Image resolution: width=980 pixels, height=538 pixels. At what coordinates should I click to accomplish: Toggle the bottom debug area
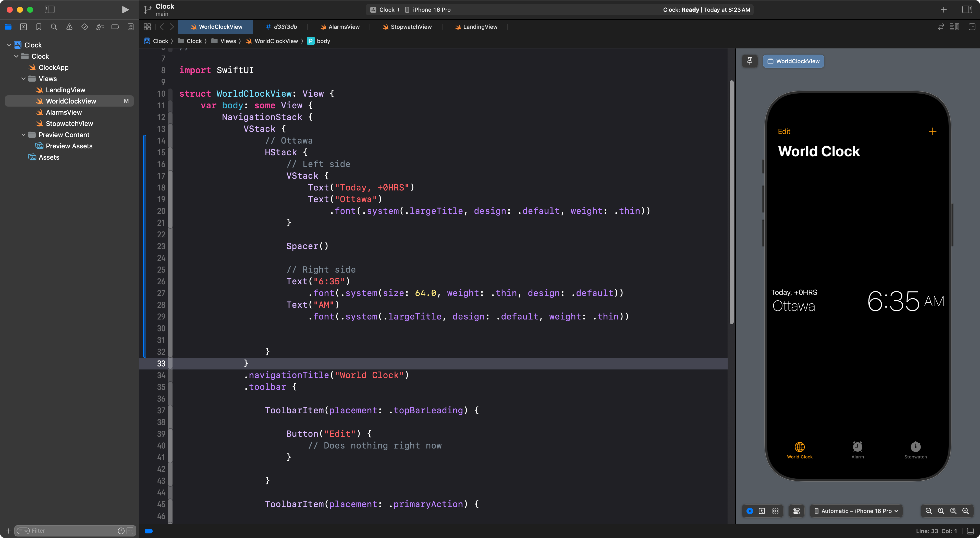pyautogui.click(x=970, y=531)
